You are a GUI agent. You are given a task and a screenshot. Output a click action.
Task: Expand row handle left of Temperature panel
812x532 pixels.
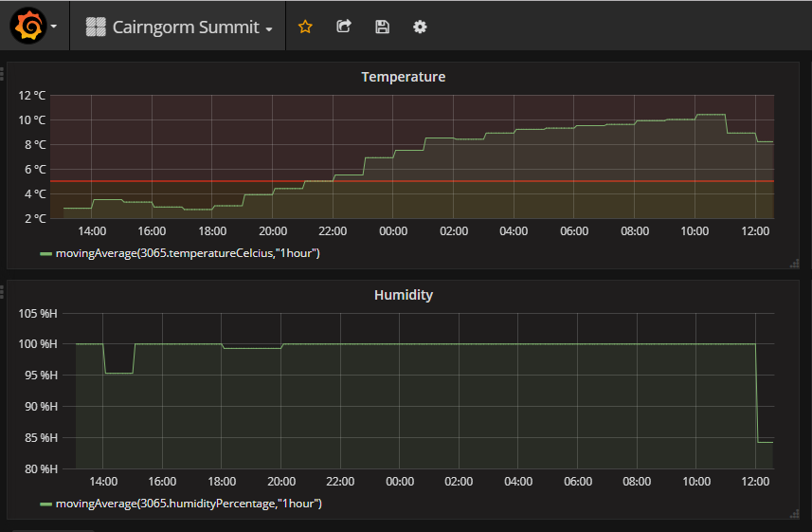click(3, 72)
